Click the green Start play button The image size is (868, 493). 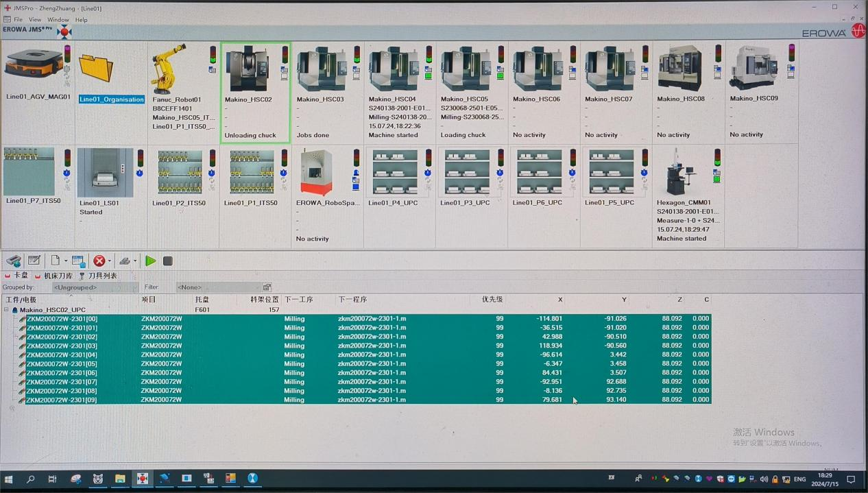(x=150, y=261)
